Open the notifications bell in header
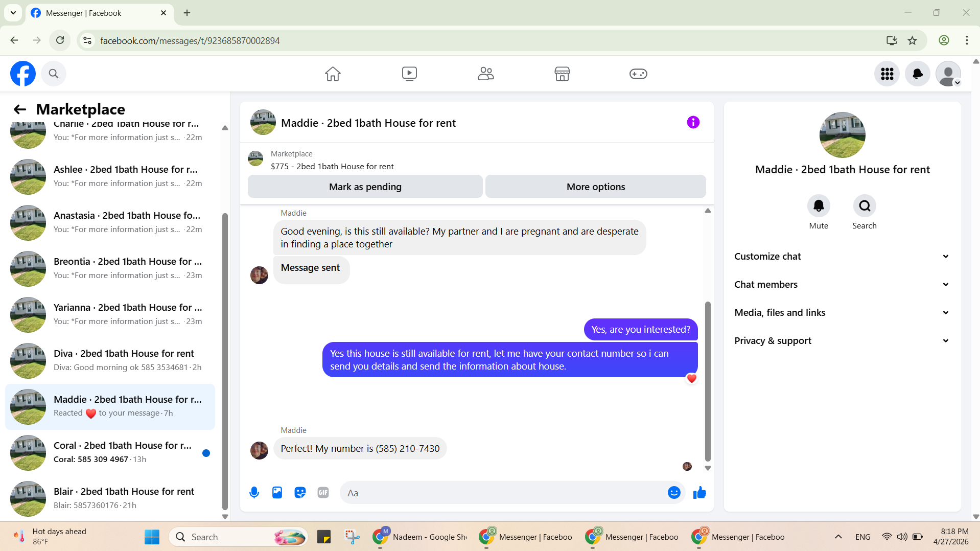This screenshot has width=980, height=551. pos(918,74)
